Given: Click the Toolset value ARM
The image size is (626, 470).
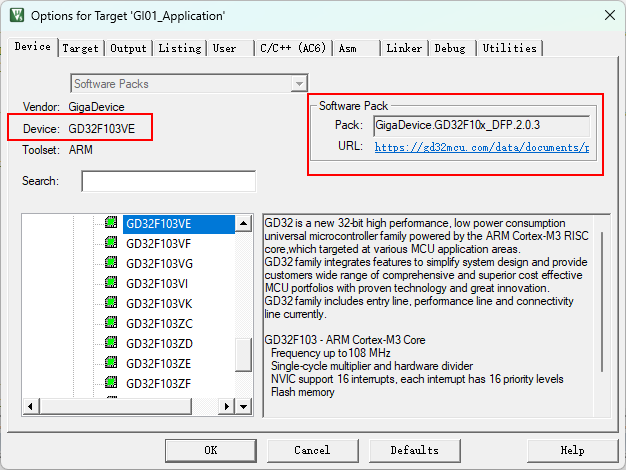Looking at the screenshot, I should (x=81, y=150).
